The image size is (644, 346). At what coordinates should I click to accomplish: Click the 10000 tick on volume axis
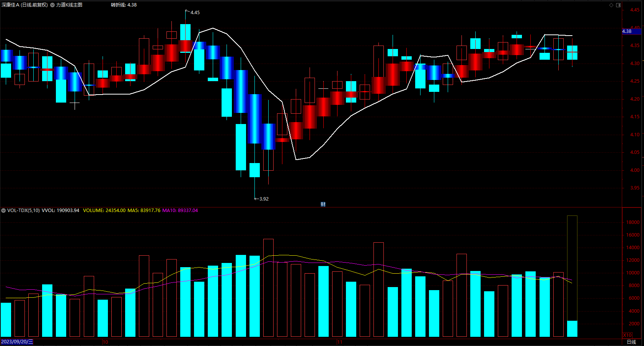click(633, 273)
